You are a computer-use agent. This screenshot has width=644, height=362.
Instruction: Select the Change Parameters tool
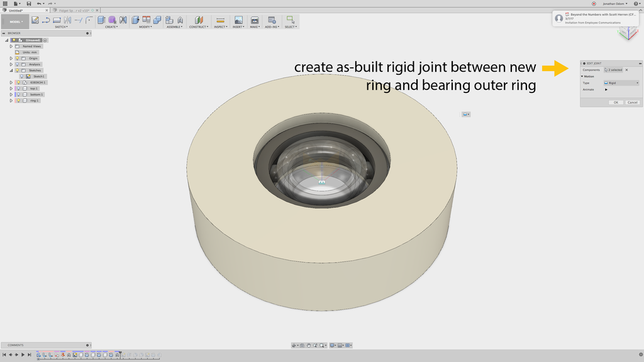[146, 19]
